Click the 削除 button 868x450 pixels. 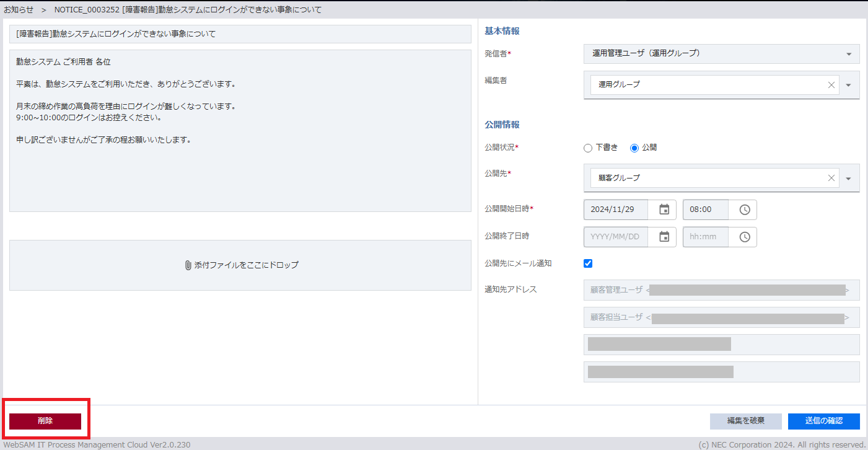[x=45, y=421]
